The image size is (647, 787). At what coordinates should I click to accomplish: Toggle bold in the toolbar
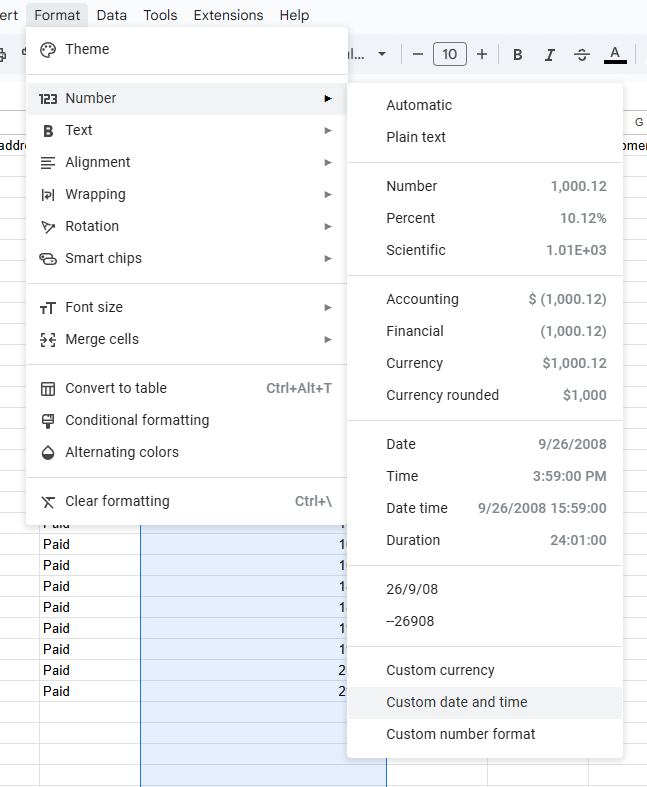517,54
